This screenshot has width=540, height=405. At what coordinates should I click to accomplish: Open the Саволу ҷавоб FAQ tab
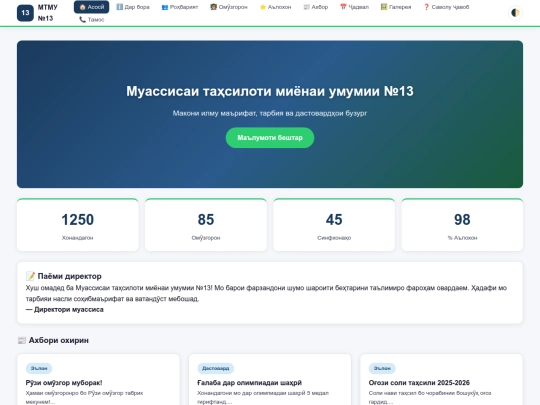[x=446, y=7]
